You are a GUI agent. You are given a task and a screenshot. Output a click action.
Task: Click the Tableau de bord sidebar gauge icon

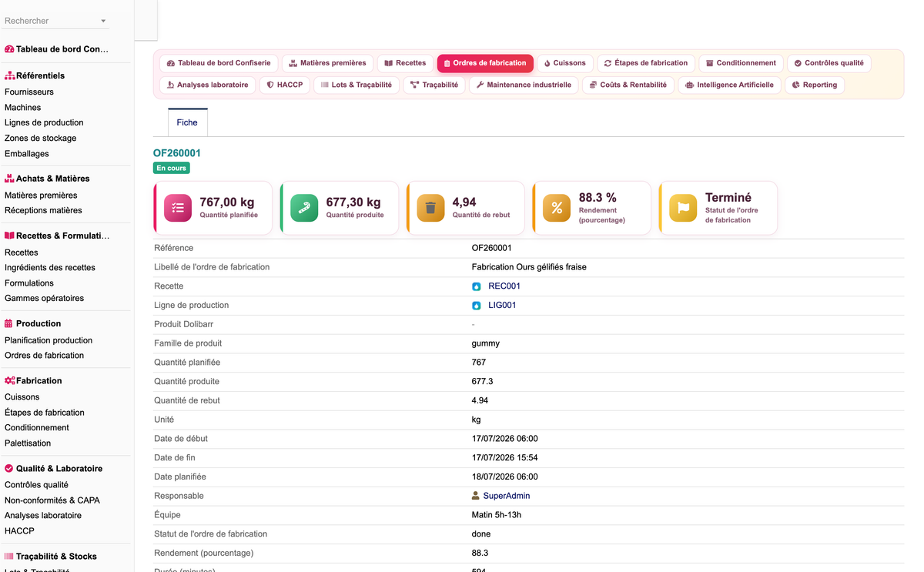pyautogui.click(x=9, y=49)
